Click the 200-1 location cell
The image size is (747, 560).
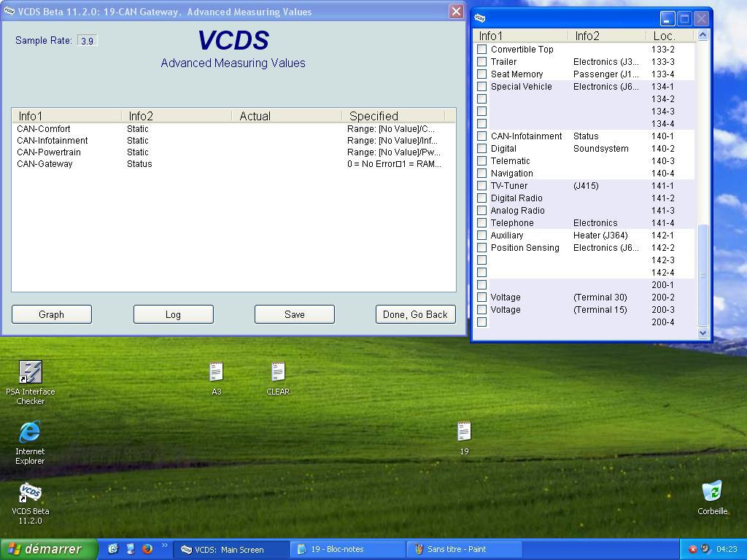coord(662,285)
